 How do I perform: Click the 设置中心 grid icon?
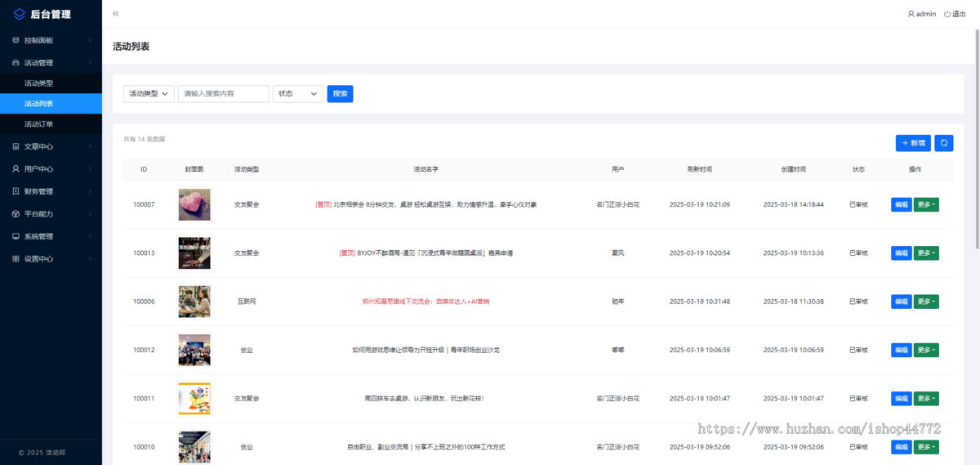click(x=16, y=258)
